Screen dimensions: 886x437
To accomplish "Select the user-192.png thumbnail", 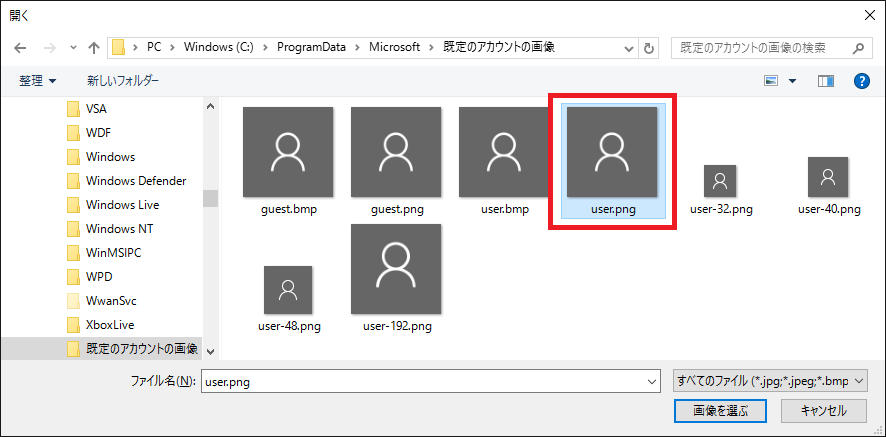I will click(396, 277).
